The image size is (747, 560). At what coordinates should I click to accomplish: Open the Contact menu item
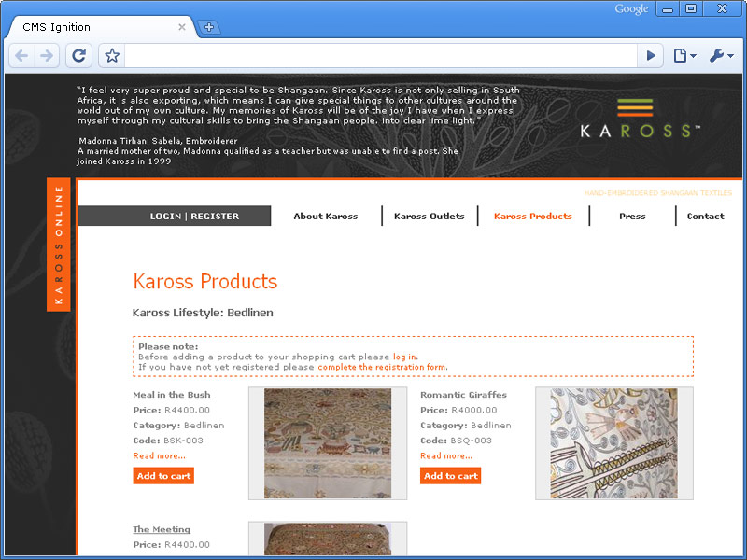coord(705,217)
